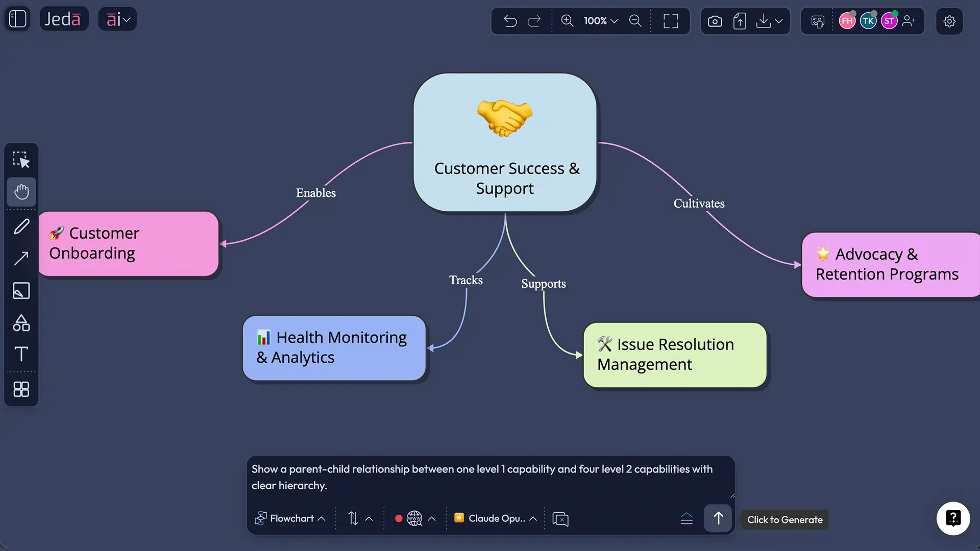Viewport: 980px width, 551px height.
Task: Open the 100% zoom level dropdown
Action: 601,21
